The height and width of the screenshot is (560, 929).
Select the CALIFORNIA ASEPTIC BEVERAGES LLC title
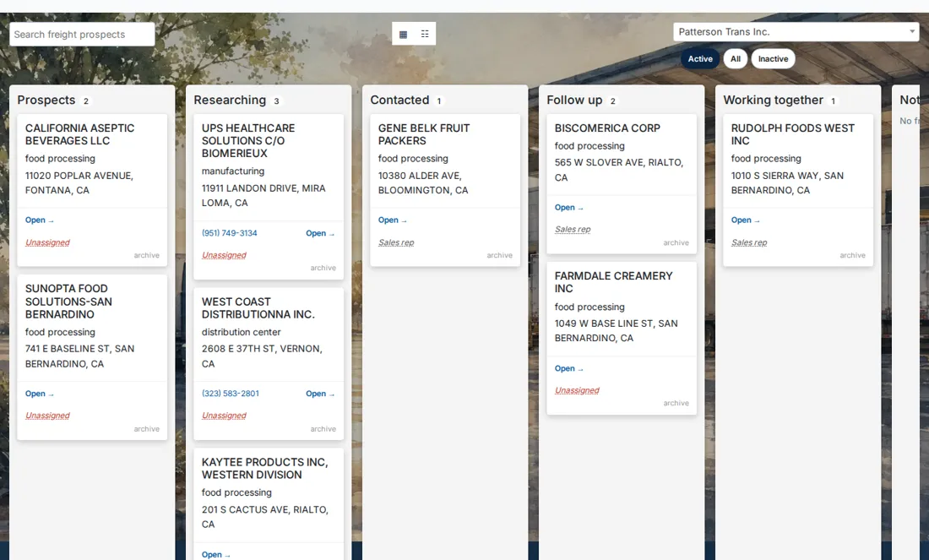(x=79, y=134)
